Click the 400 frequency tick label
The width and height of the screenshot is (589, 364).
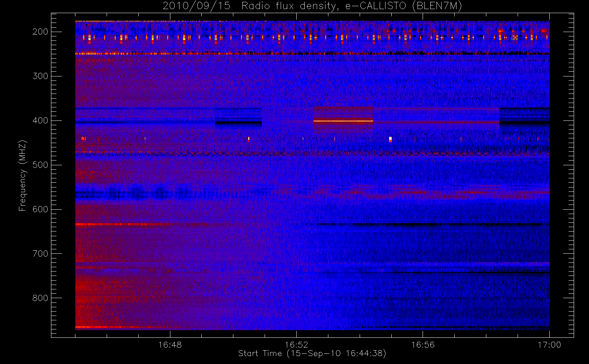pyautogui.click(x=40, y=120)
